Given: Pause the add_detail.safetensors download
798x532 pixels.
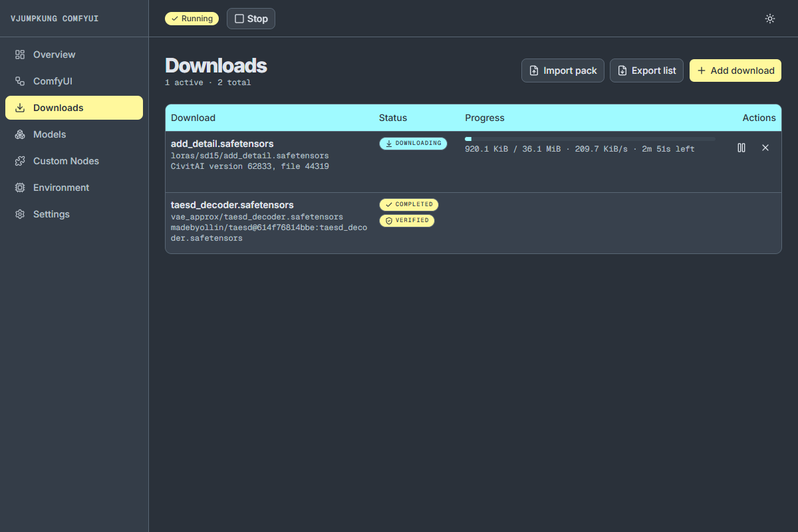Looking at the screenshot, I should (741, 148).
